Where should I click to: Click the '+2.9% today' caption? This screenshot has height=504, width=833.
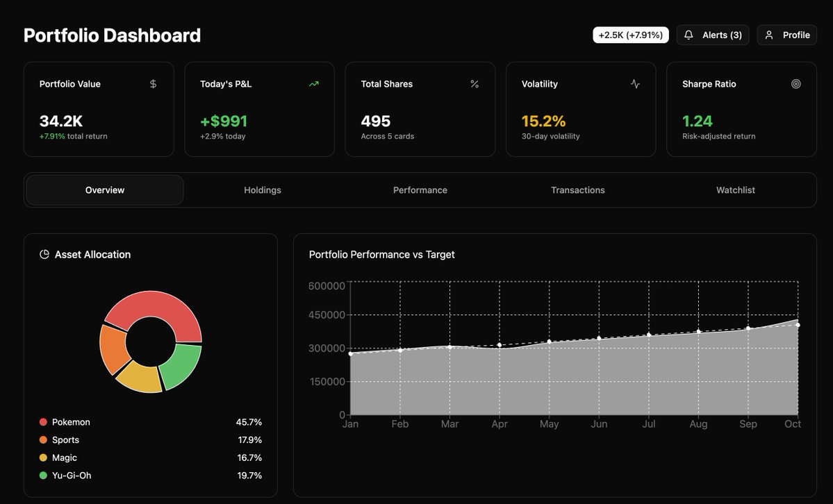pos(222,137)
